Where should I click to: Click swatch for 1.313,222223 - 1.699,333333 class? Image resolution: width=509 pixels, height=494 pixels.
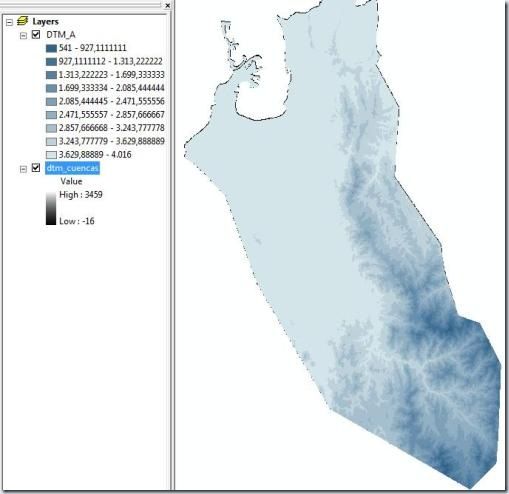pyautogui.click(x=51, y=75)
